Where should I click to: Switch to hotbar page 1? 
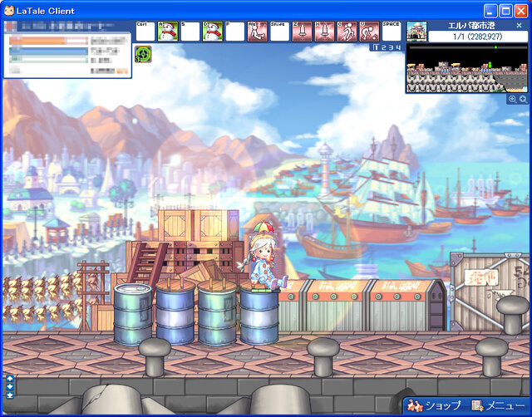(x=376, y=47)
